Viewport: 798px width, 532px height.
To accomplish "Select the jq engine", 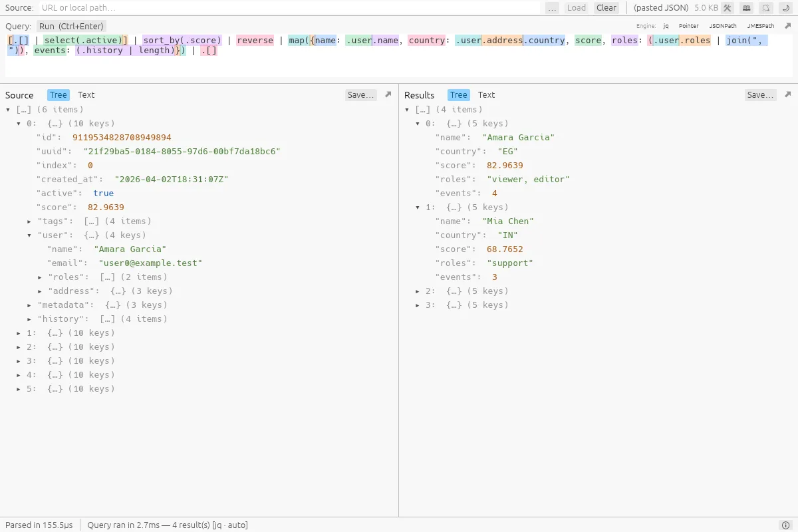I will tap(666, 26).
